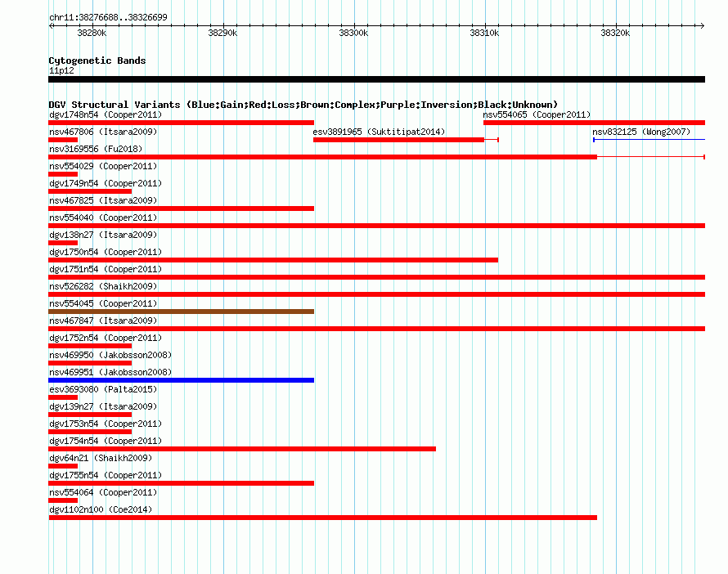Open the nsv526282 (Shaikh2009) label
This screenshot has width=728, height=574.
(x=103, y=286)
